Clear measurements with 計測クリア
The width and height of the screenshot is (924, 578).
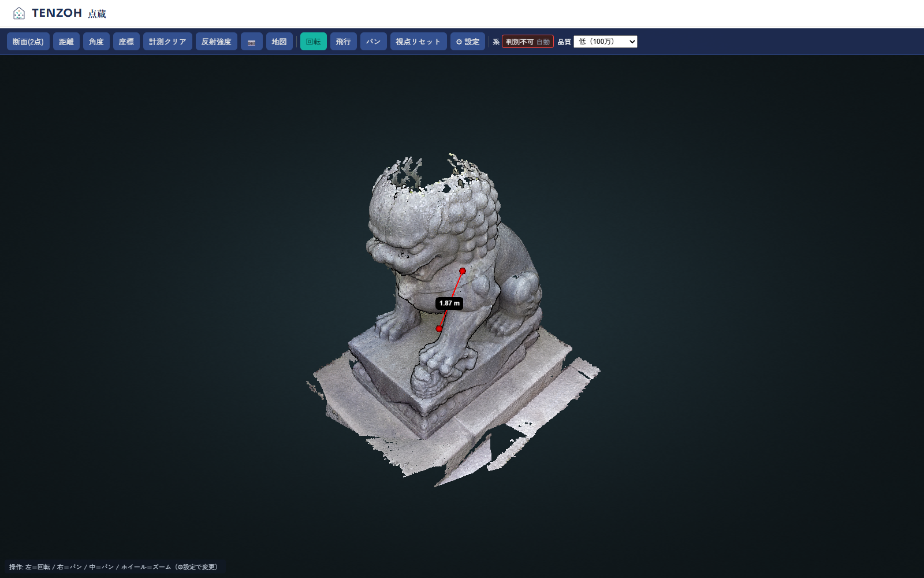167,42
